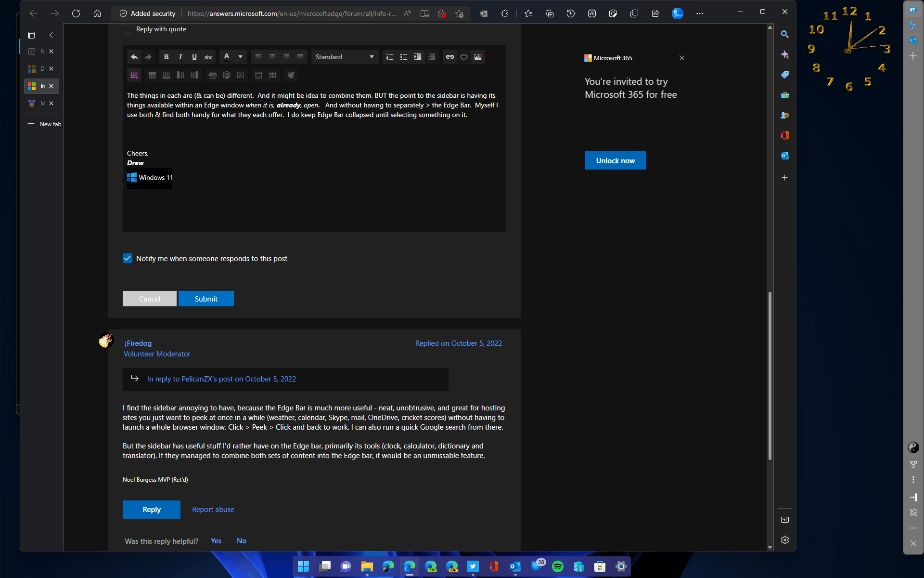This screenshot has height=578, width=924.
Task: Insert a table in editor
Action: pos(134,75)
